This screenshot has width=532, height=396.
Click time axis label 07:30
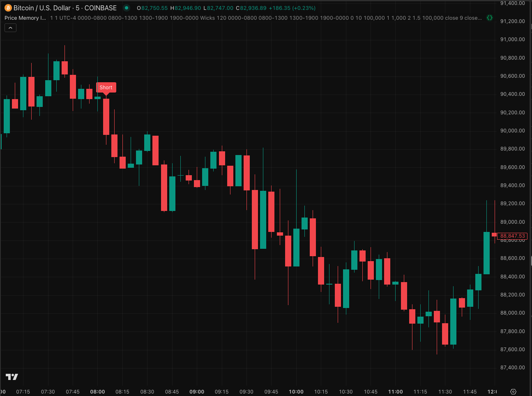tap(48, 391)
